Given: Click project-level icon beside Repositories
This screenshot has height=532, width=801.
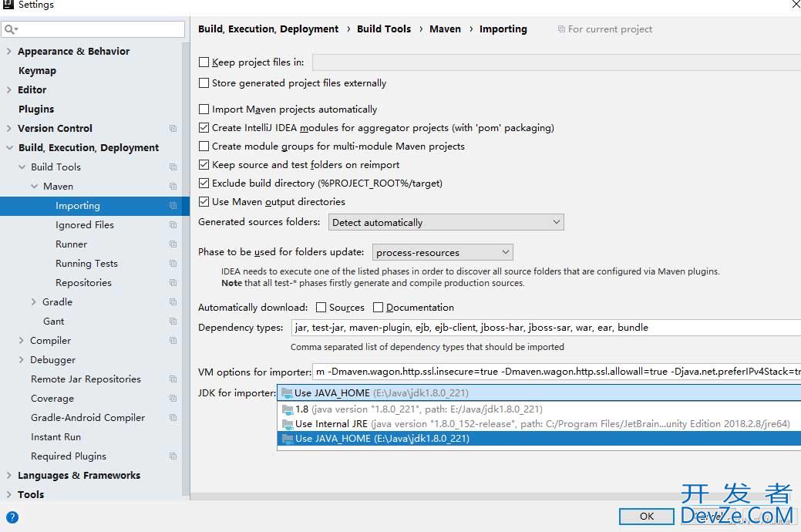Looking at the screenshot, I should (x=173, y=283).
